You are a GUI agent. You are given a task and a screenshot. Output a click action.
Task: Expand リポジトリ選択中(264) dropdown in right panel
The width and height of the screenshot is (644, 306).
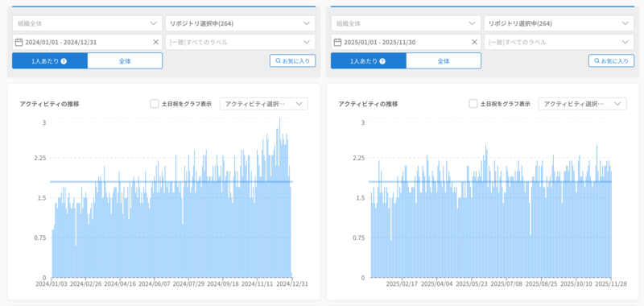pos(559,23)
